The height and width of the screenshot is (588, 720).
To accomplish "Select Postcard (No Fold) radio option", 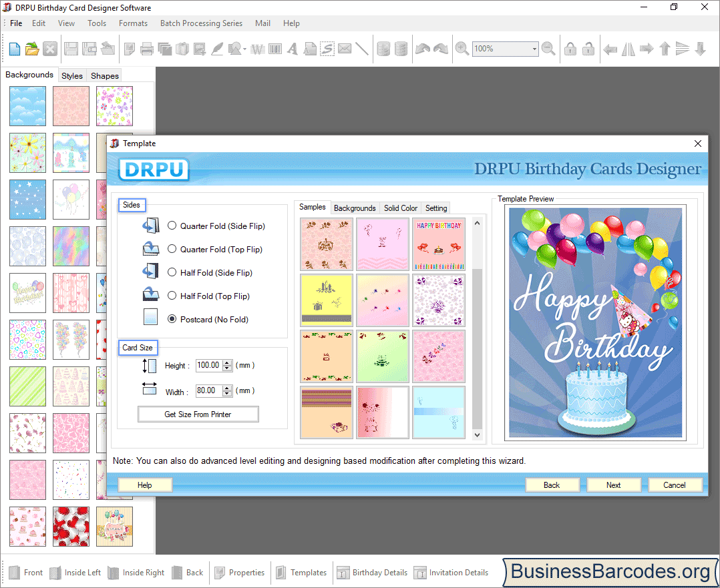I will pos(172,319).
